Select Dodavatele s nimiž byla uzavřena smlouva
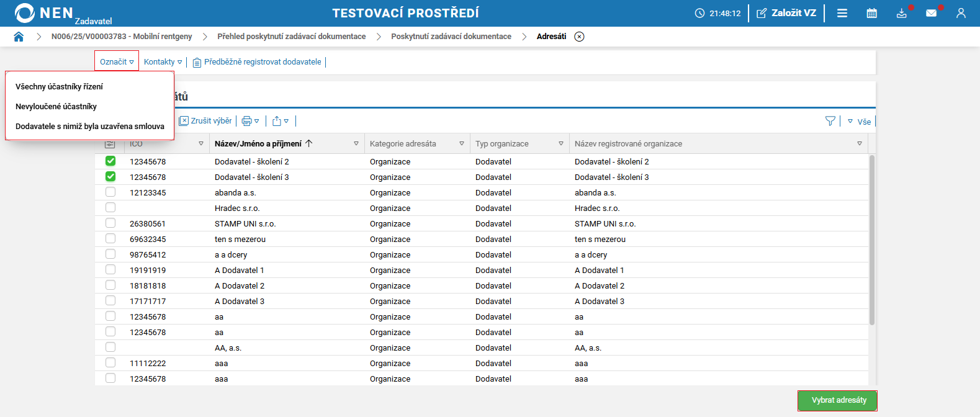980x417 pixels. tap(90, 126)
